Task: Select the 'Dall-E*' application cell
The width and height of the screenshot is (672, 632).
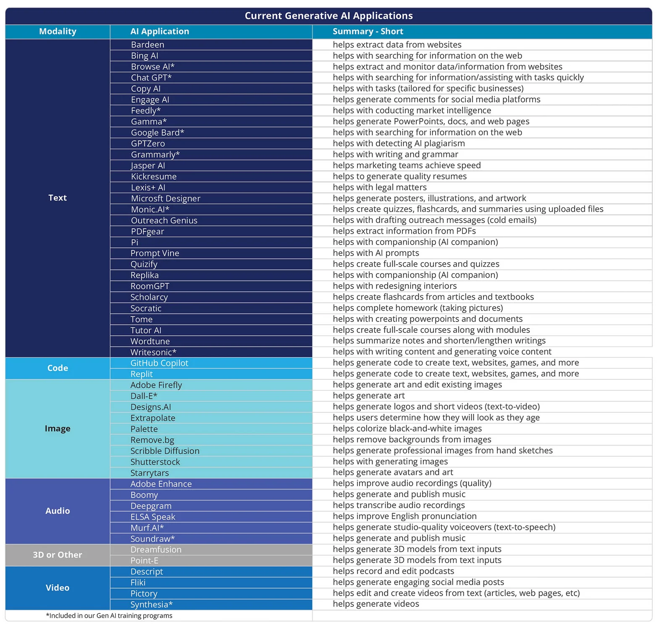Action: 211,396
